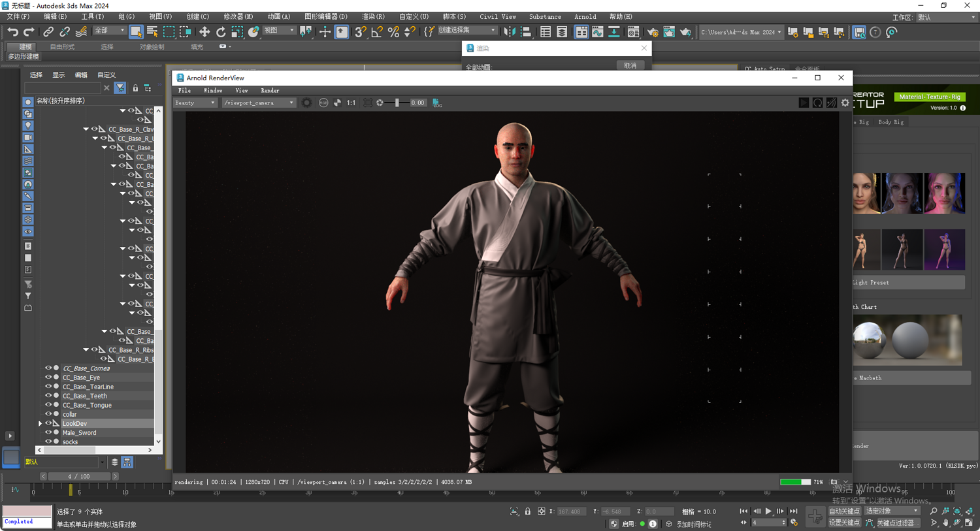Select the Rotate tool in main toolbar

click(x=221, y=32)
